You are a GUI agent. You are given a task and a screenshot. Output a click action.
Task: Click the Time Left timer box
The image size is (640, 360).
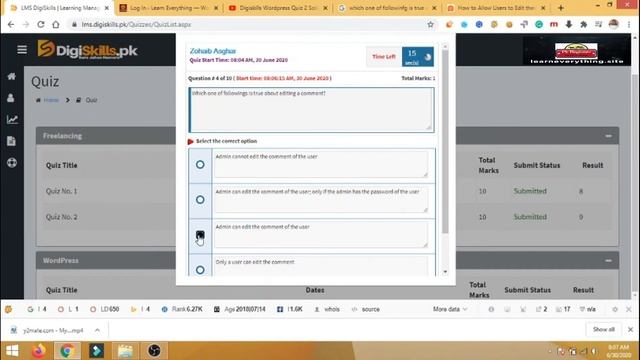400,57
